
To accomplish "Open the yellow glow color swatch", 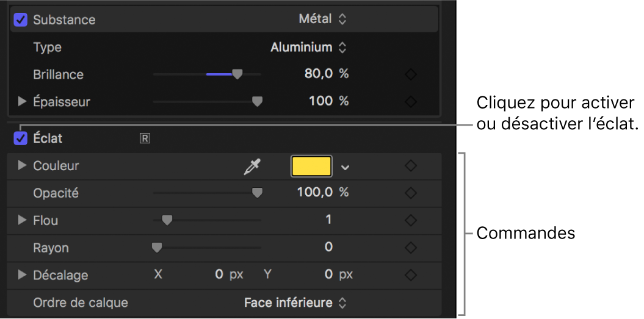I will click(x=312, y=167).
